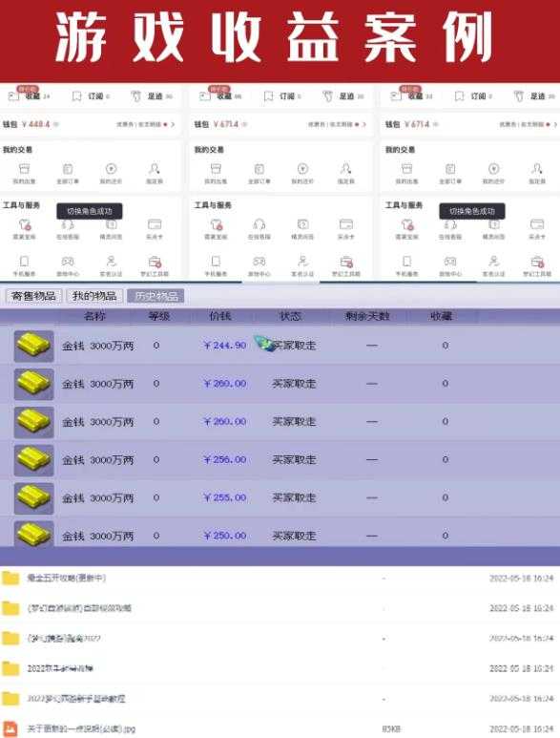The image size is (560, 738).
Task: Select gold bar thumbnail in ¥255.00 row
Action: [x=33, y=498]
